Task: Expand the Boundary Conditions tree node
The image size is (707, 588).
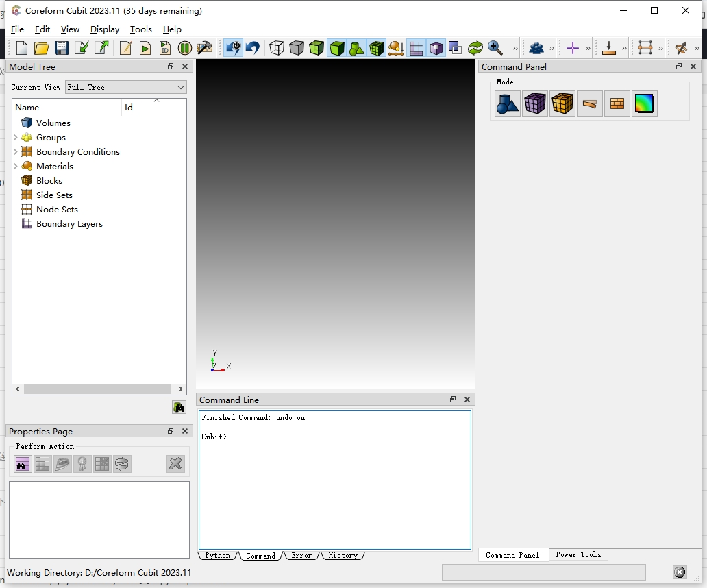Action: point(15,151)
